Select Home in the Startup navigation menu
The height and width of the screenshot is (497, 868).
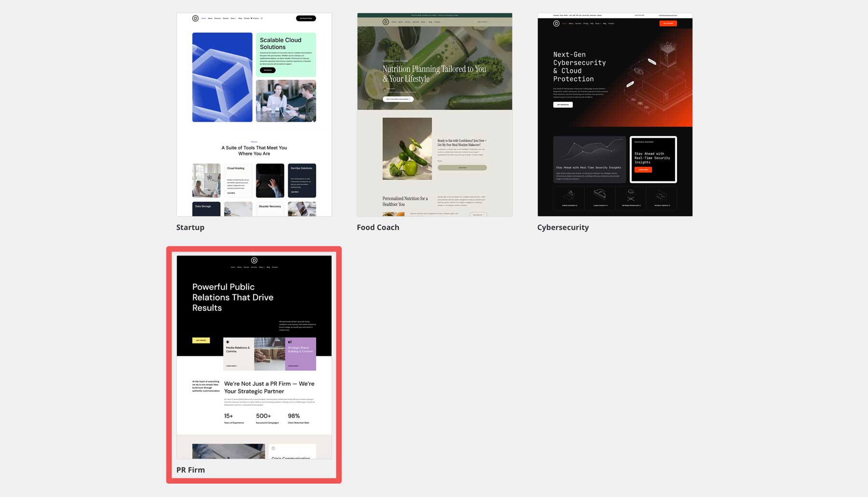203,18
